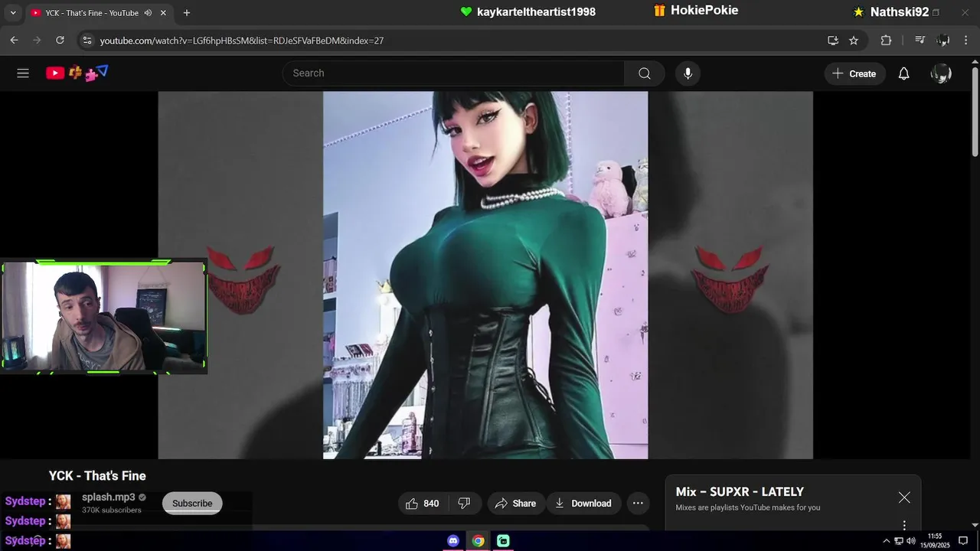
Task: Open the notifications bell
Action: pos(903,73)
